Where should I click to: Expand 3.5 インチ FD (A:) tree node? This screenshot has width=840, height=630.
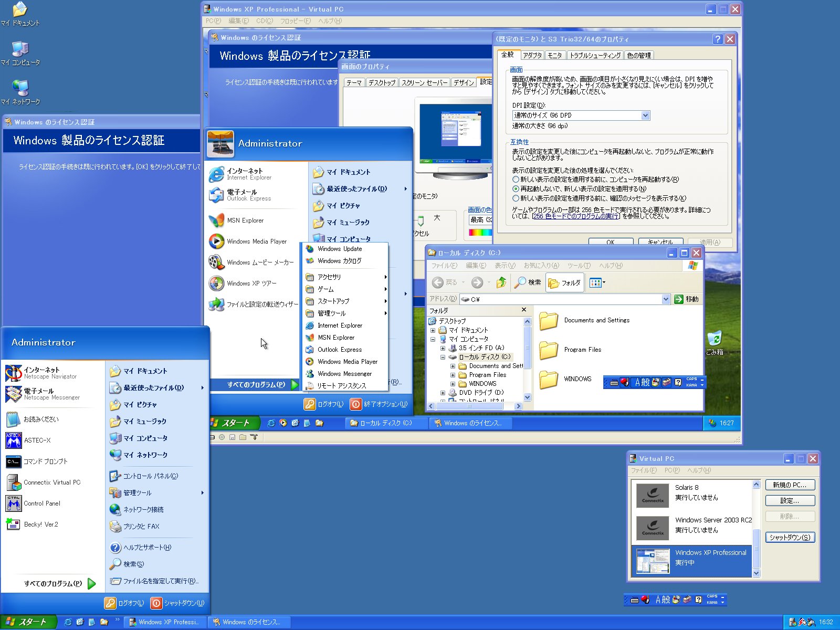click(x=443, y=348)
